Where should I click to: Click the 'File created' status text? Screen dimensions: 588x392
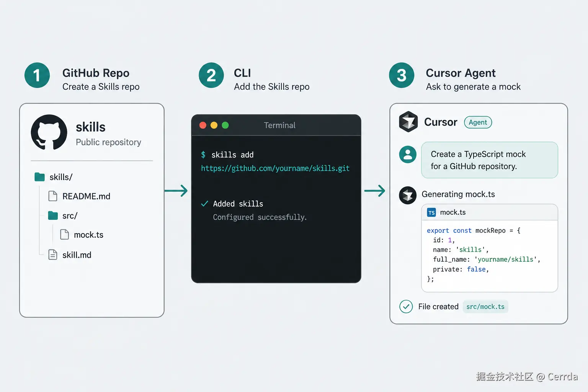[438, 307]
